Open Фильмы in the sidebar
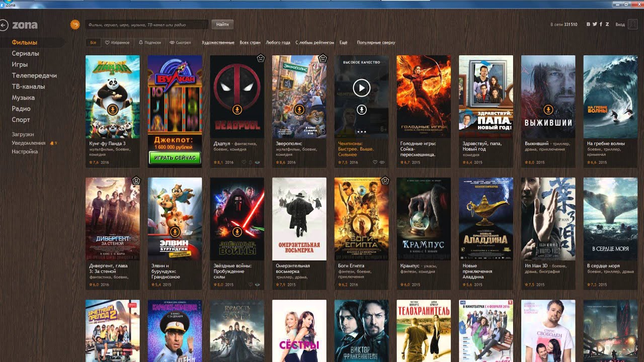644x362 pixels. (x=25, y=43)
